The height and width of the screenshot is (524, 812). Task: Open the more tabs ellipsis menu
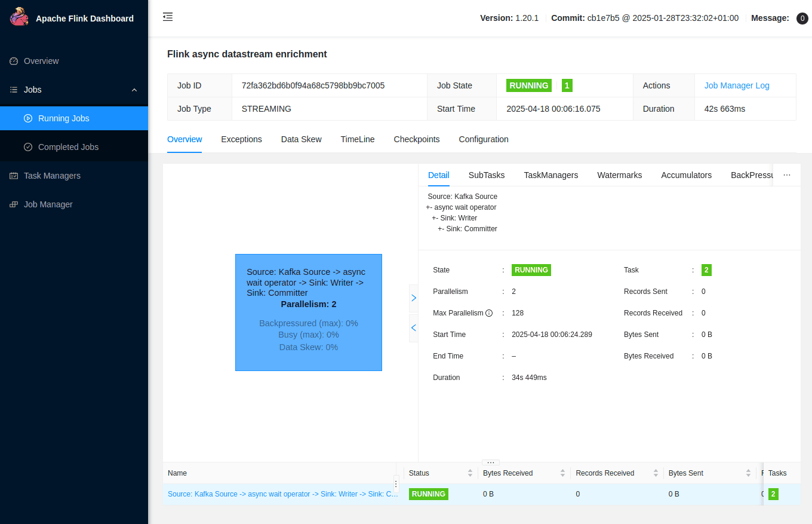[x=787, y=175]
